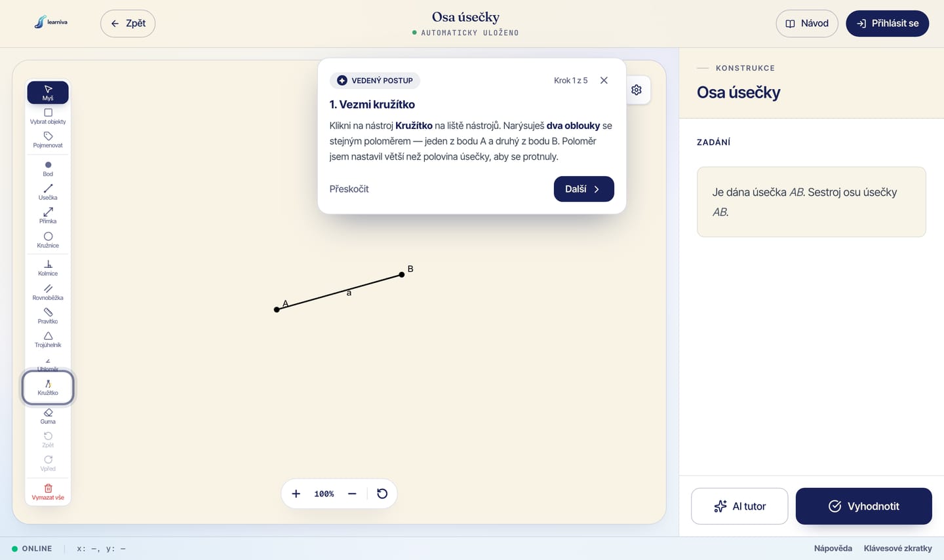944x560 pixels.
Task: Click the highlighted Kružítko compass tool
Action: coord(48,388)
